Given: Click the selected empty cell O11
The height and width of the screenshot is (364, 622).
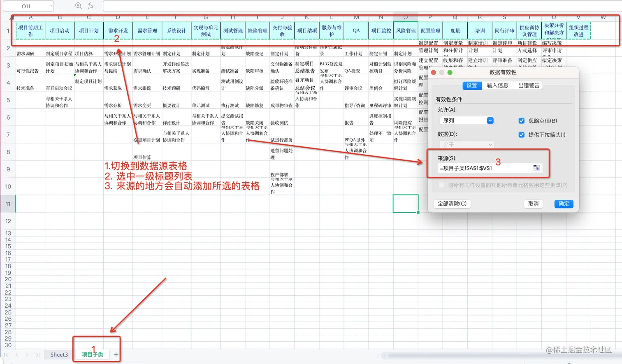Looking at the screenshot, I should 406,204.
